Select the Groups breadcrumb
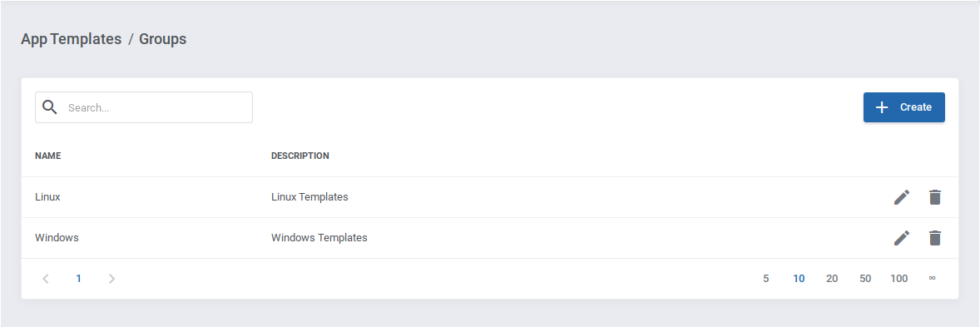 162,39
